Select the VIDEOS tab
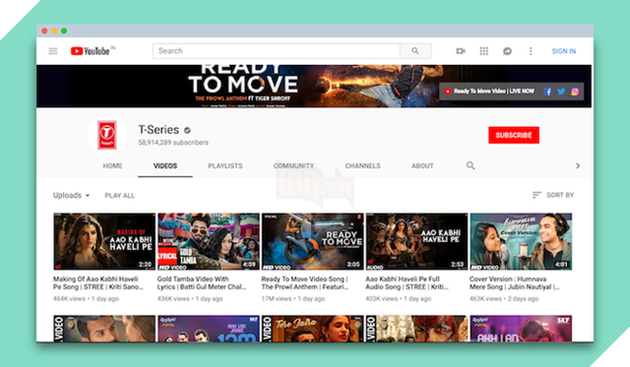 [x=165, y=166]
